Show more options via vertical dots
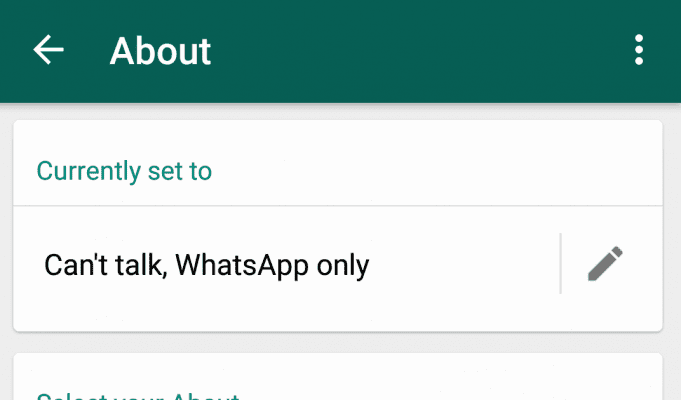 tap(638, 50)
